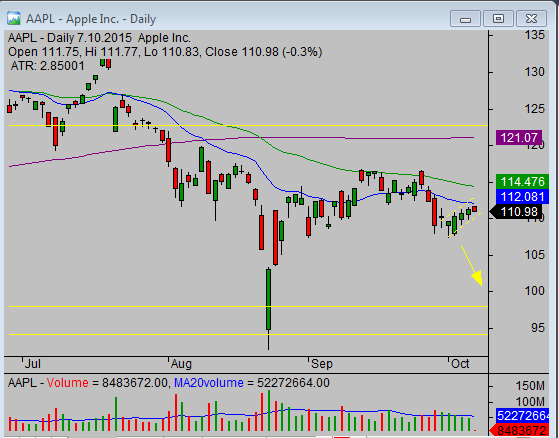Close the AAPL chart window

point(531,19)
